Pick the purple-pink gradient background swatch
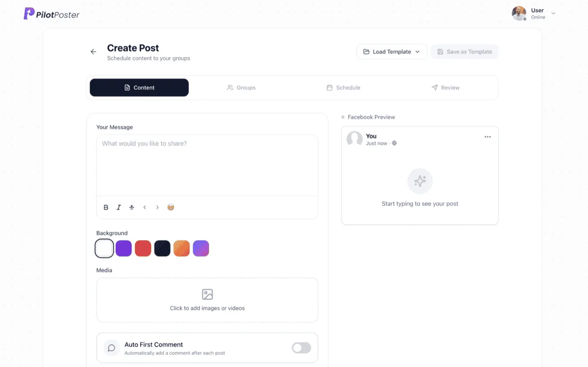Screen dimensions: 588x367 point(201,248)
